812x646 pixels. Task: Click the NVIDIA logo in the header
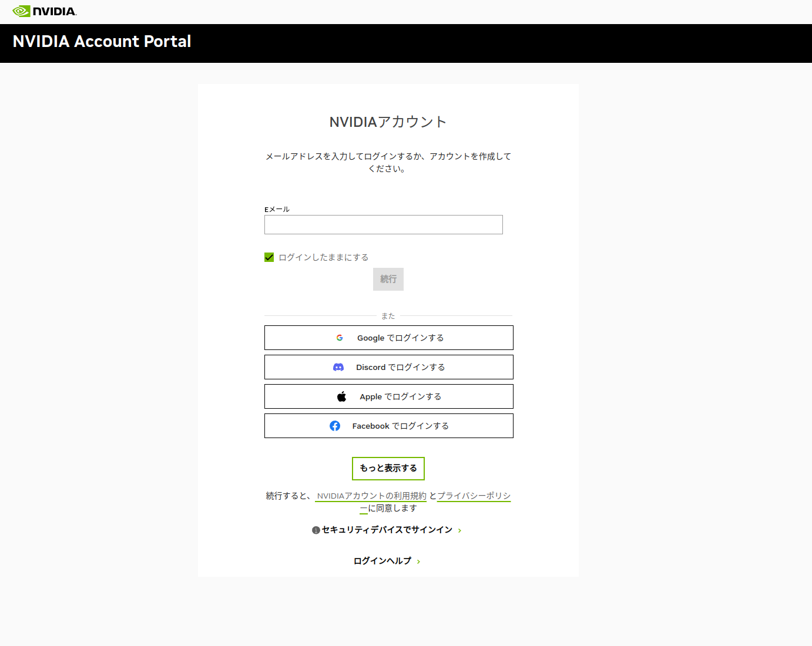pos(43,11)
